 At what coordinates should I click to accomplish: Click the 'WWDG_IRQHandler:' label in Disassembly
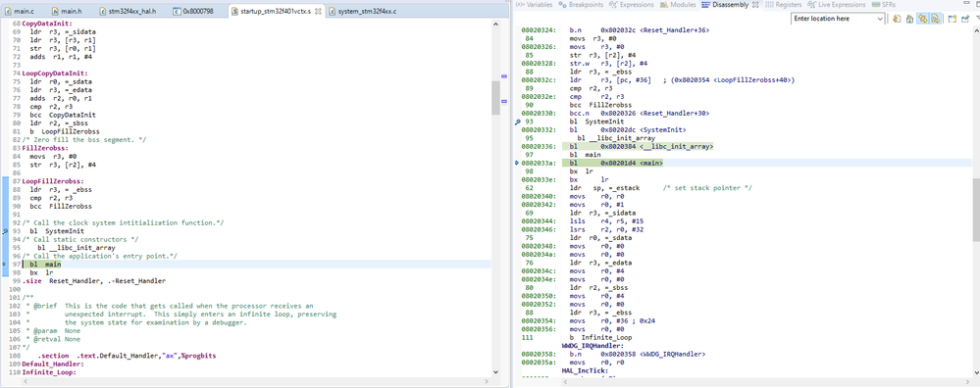point(592,345)
